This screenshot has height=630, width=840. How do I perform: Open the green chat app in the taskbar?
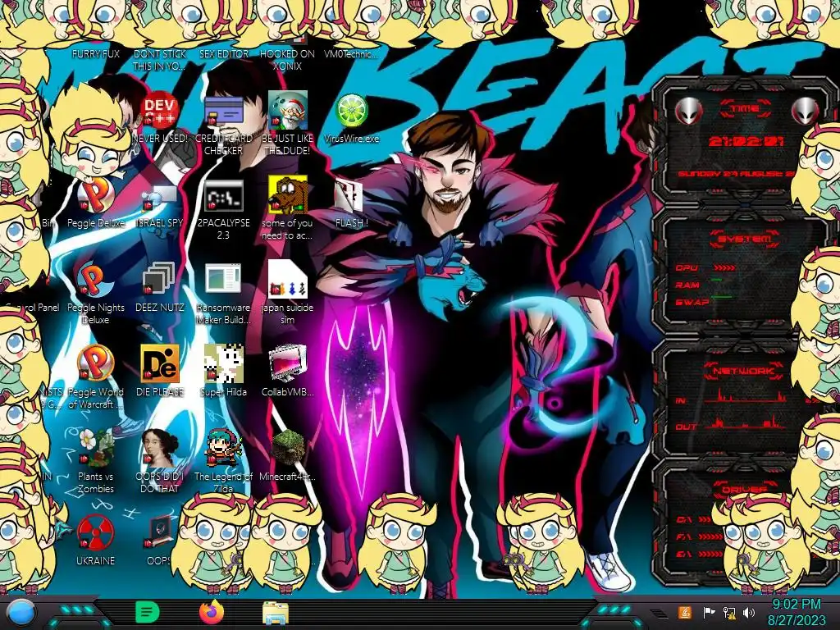[148, 612]
